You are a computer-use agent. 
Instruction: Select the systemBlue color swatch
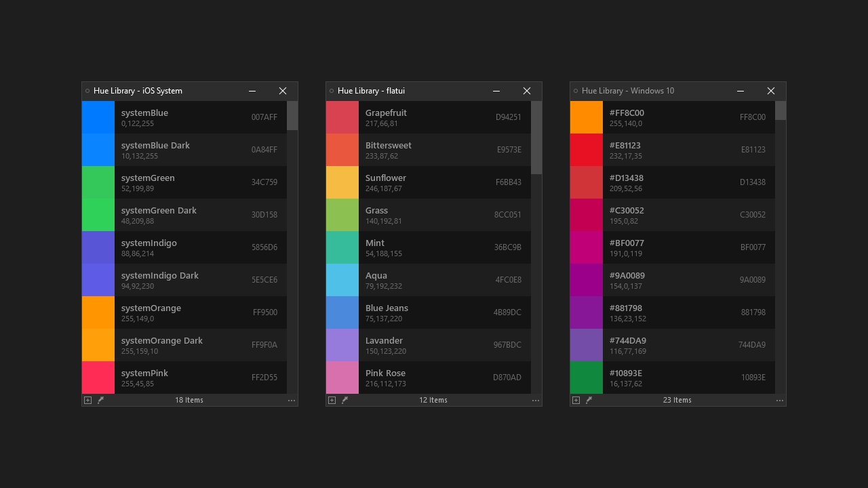[x=98, y=117]
